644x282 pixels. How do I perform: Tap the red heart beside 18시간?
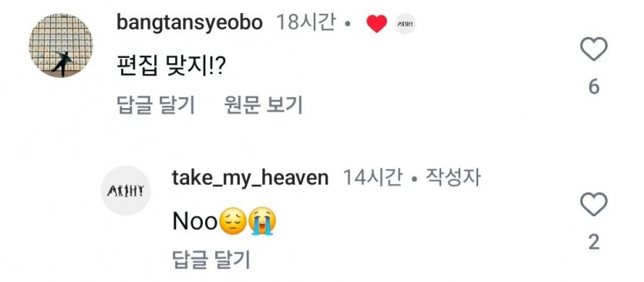pyautogui.click(x=376, y=23)
